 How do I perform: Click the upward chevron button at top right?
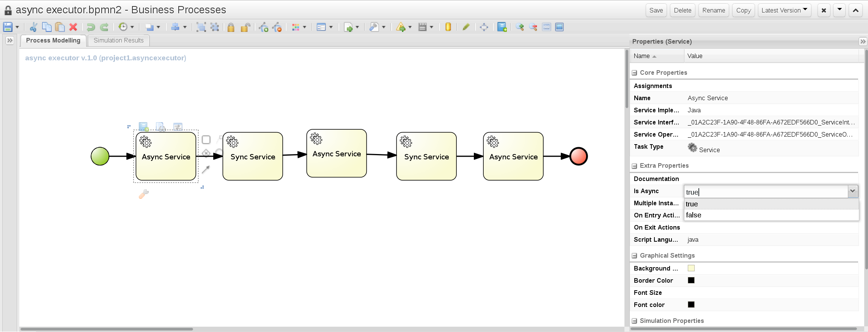point(855,10)
